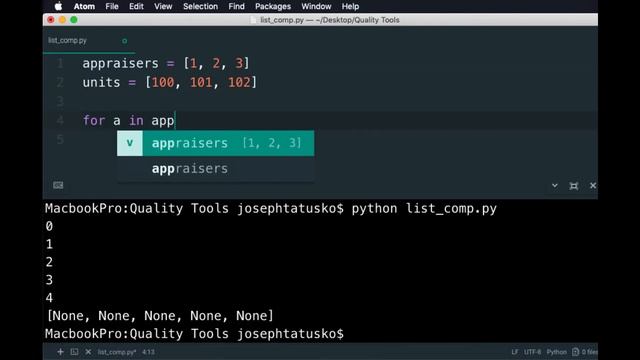This screenshot has height=360, width=640.
Task: Click 'python list_comp.py' command in terminal
Action: pyautogui.click(x=424, y=209)
